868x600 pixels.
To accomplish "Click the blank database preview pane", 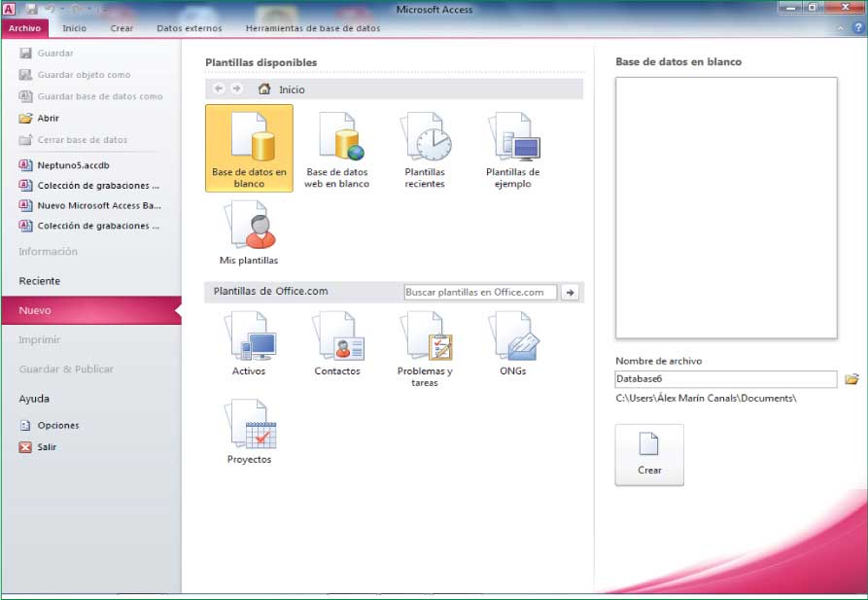I will coord(726,208).
